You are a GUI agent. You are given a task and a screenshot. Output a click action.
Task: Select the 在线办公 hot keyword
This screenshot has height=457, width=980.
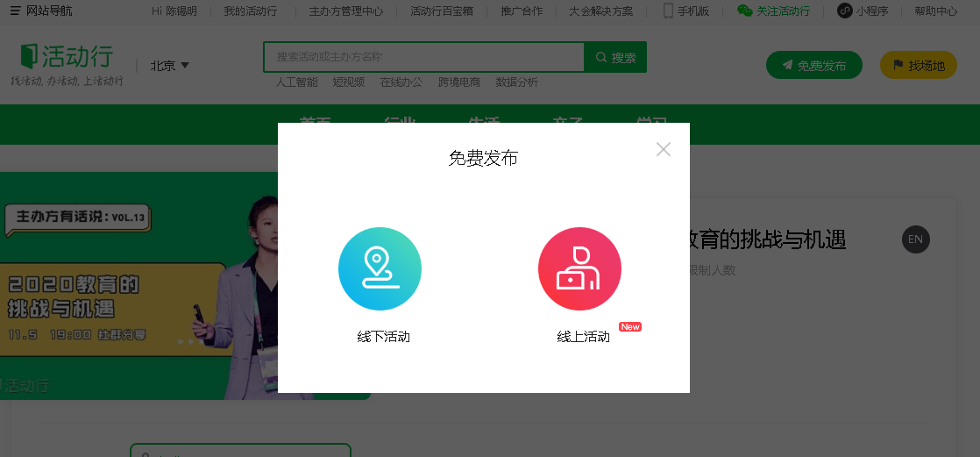point(401,82)
